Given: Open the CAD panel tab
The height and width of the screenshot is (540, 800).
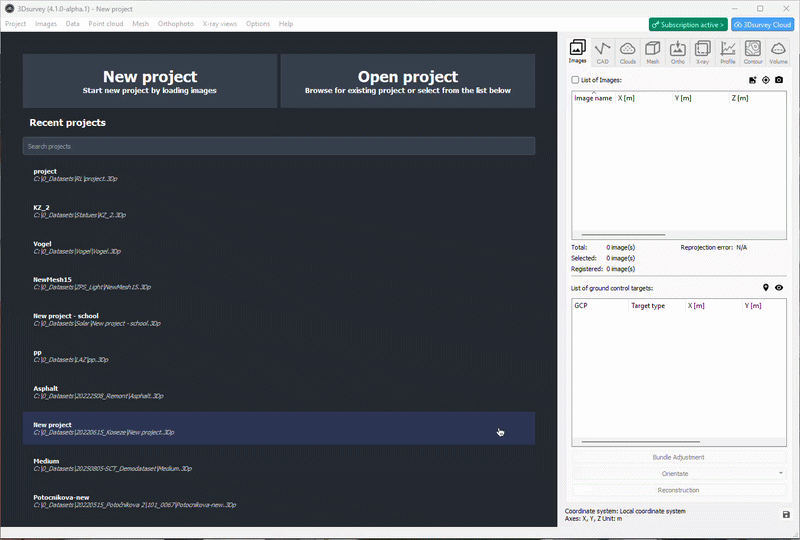Looking at the screenshot, I should (x=602, y=51).
